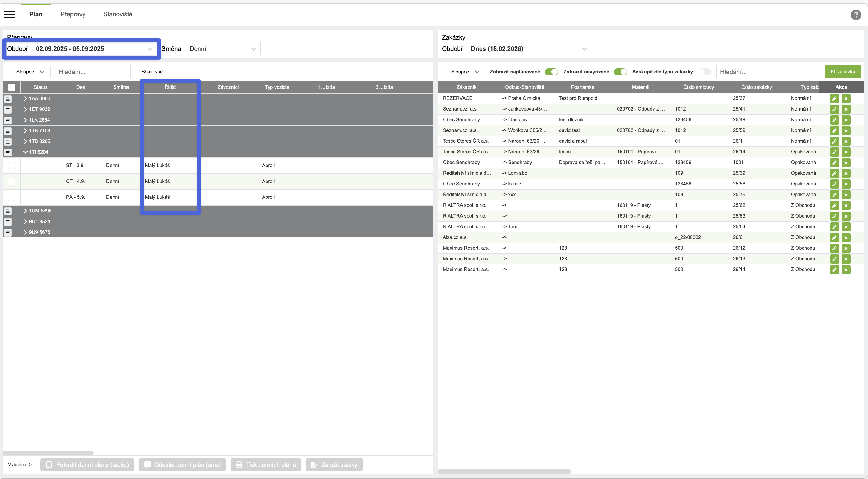Screen dimensions: 868x479
Task: Click the help question mark icon
Action: point(856,15)
